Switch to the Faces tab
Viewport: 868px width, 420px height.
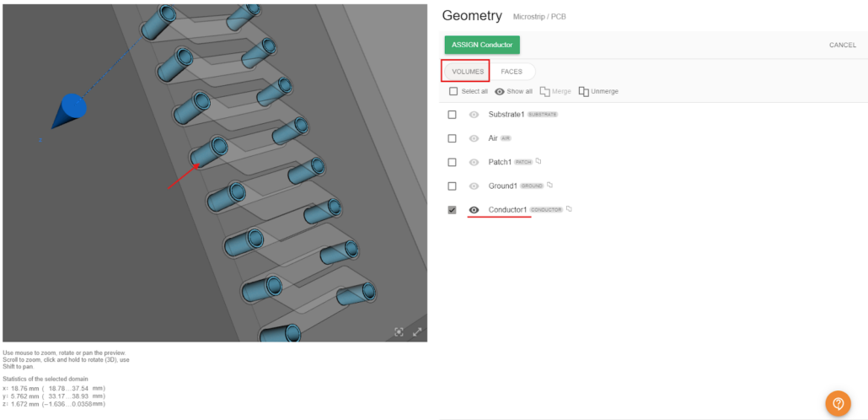[512, 72]
